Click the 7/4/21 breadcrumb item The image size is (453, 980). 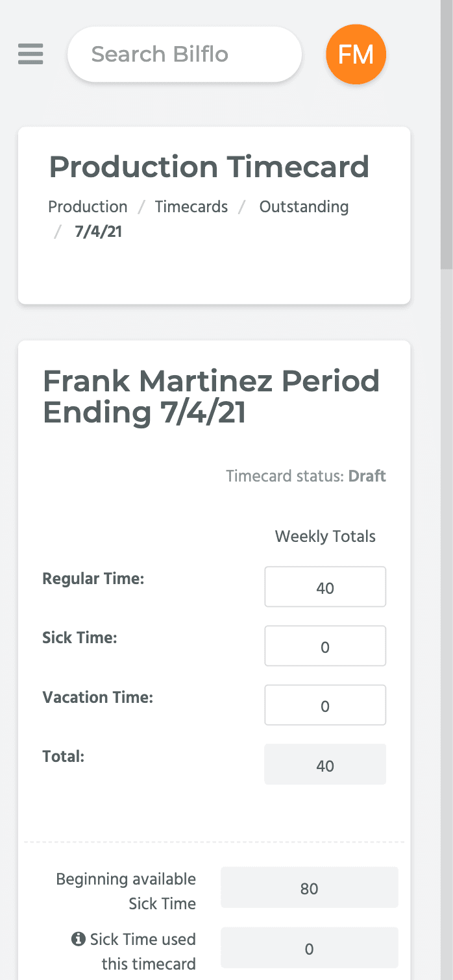coord(98,232)
